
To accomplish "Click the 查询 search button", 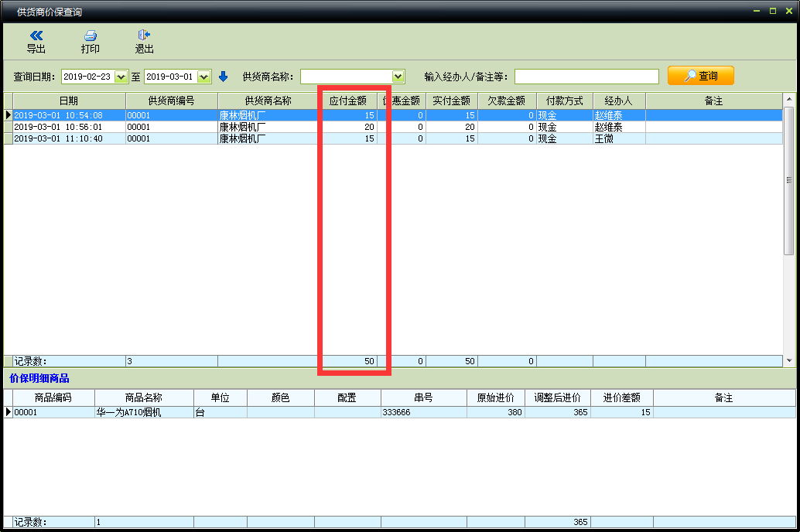I will coord(700,76).
